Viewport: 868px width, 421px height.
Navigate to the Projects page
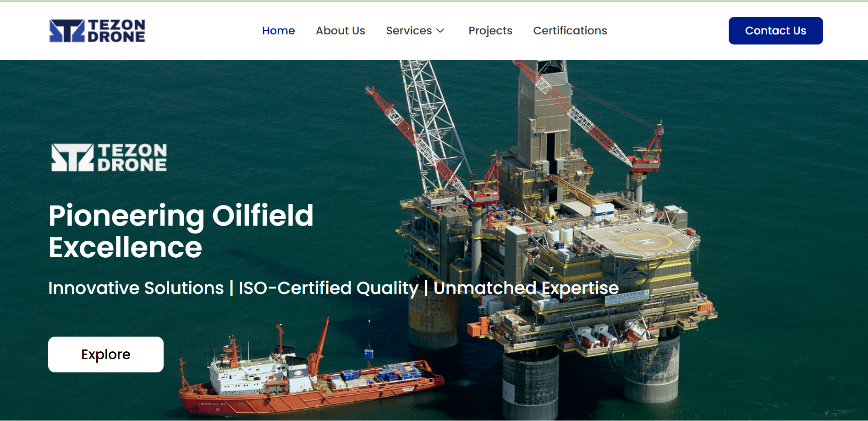pyautogui.click(x=490, y=31)
